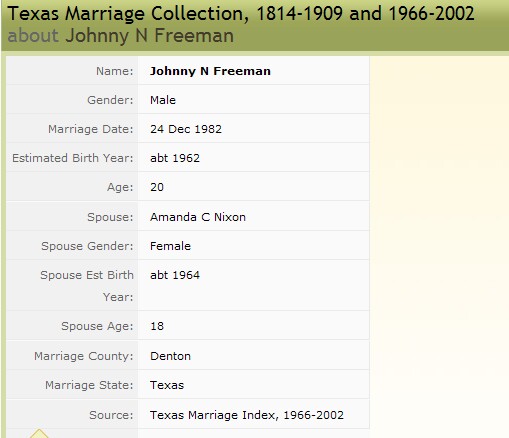Click the Marriage County field label
This screenshot has width=509, height=438.
point(84,356)
